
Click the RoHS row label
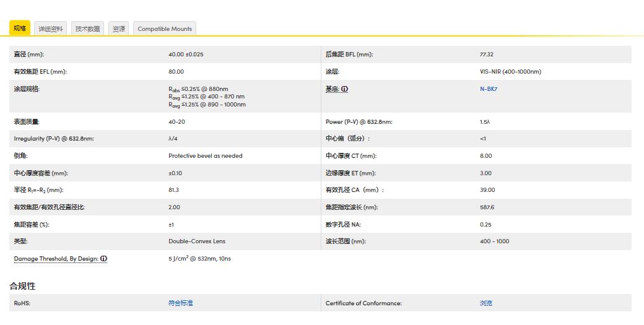(22, 303)
